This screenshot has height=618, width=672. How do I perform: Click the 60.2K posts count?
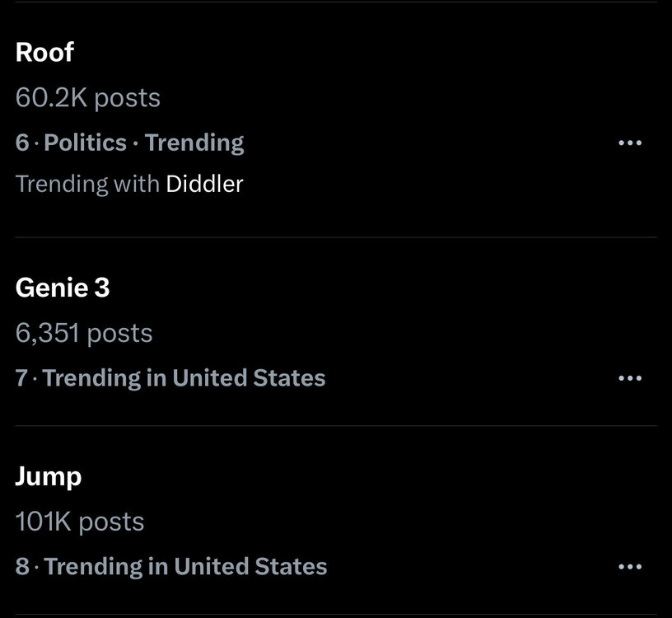coord(87,98)
